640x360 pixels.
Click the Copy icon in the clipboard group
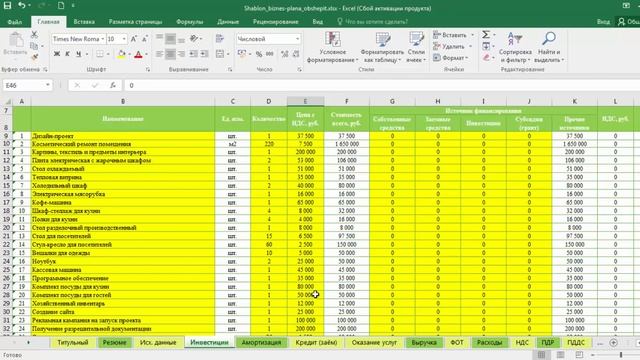coord(34,46)
